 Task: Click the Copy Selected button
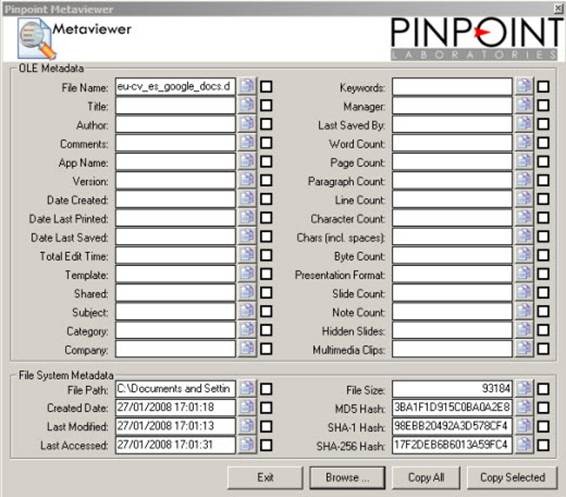click(x=512, y=478)
